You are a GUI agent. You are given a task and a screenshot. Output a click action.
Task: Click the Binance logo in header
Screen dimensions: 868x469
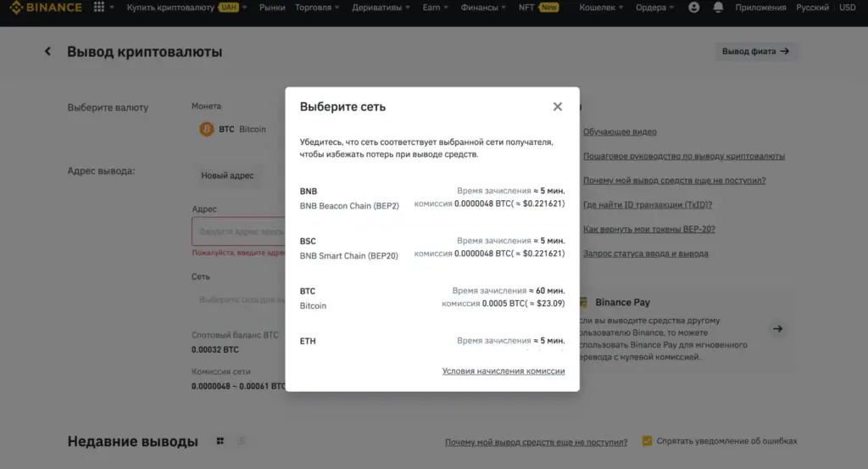46,8
